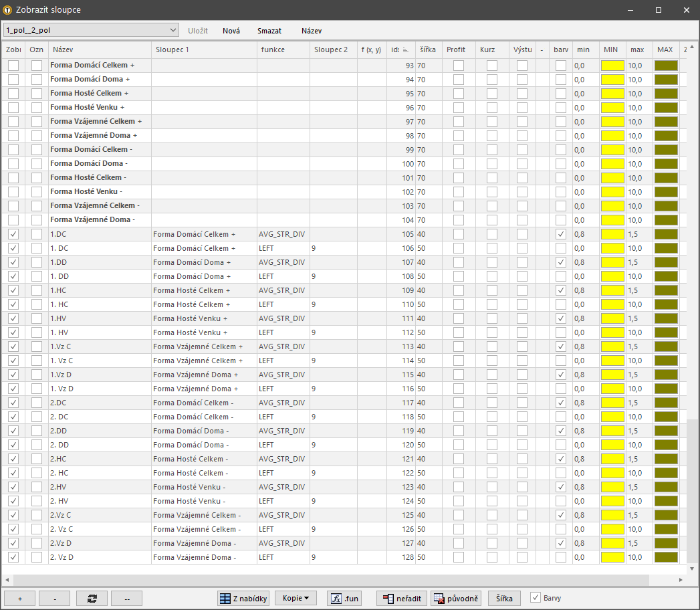Click Smazat in the top toolbar

[x=269, y=31]
